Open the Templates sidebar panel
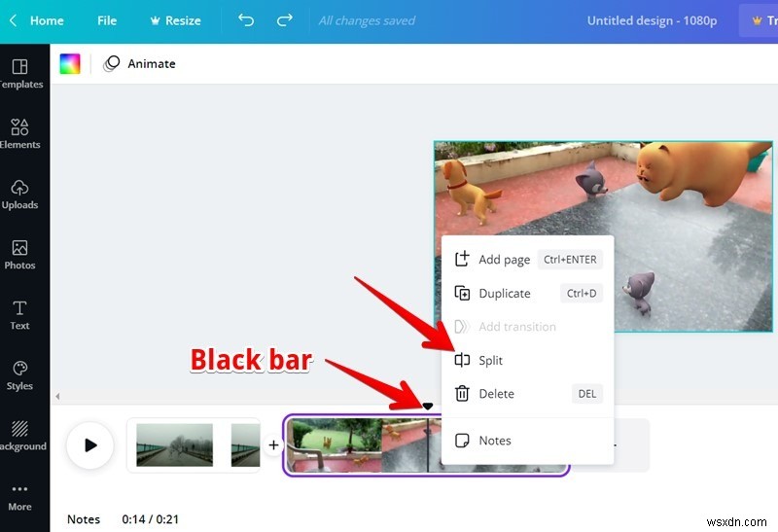This screenshot has width=778, height=532. click(x=19, y=74)
